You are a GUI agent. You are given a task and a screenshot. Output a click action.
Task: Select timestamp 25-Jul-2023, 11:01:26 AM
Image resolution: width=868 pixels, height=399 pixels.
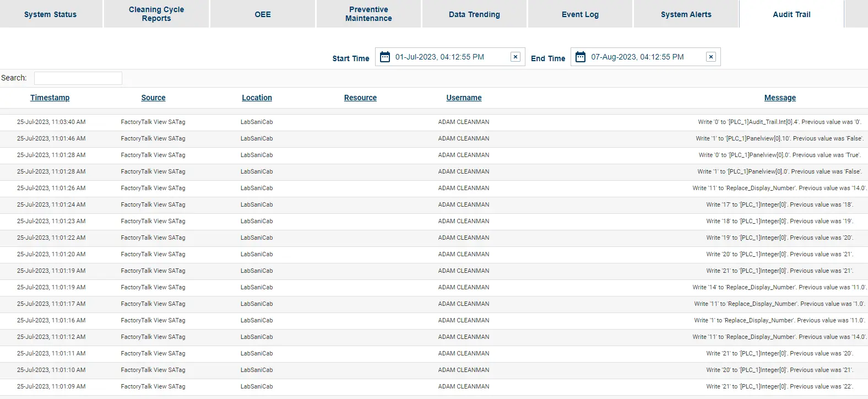tap(51, 188)
